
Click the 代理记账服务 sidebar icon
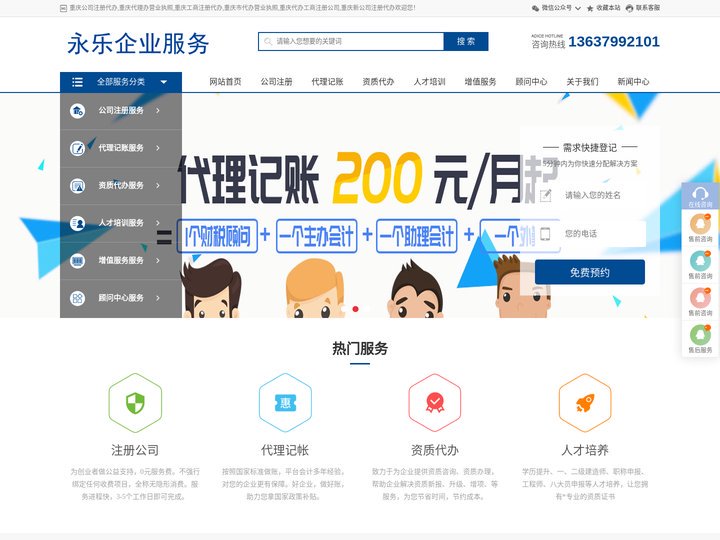(x=77, y=148)
